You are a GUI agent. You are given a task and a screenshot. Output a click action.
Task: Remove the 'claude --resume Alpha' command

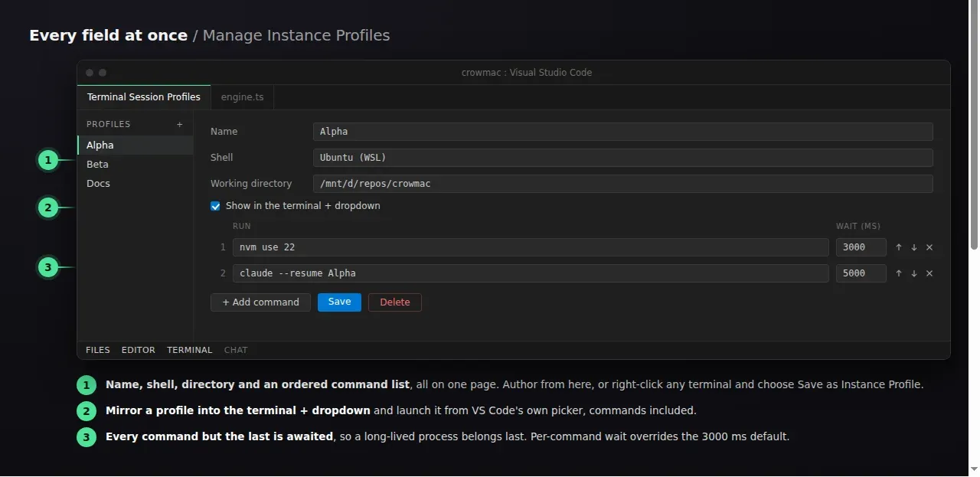pos(929,273)
